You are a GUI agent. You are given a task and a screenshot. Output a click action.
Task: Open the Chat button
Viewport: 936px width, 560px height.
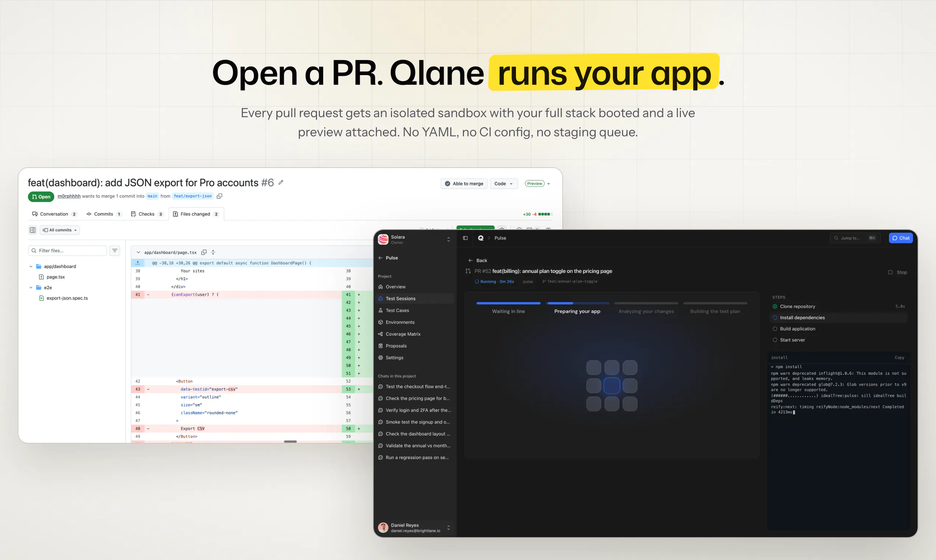pyautogui.click(x=901, y=238)
